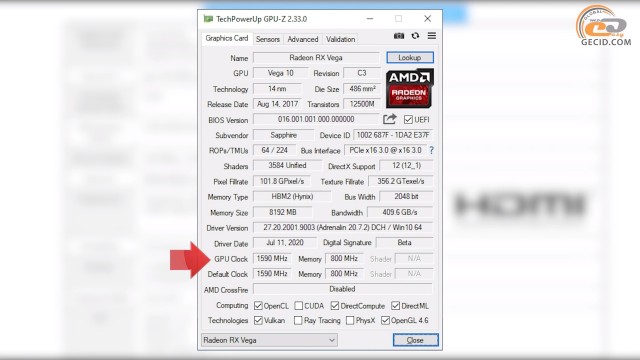Click the Technology value 14 nm

(x=277, y=89)
